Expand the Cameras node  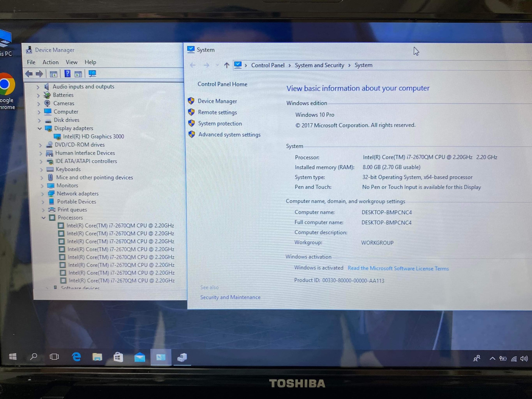[x=39, y=104]
